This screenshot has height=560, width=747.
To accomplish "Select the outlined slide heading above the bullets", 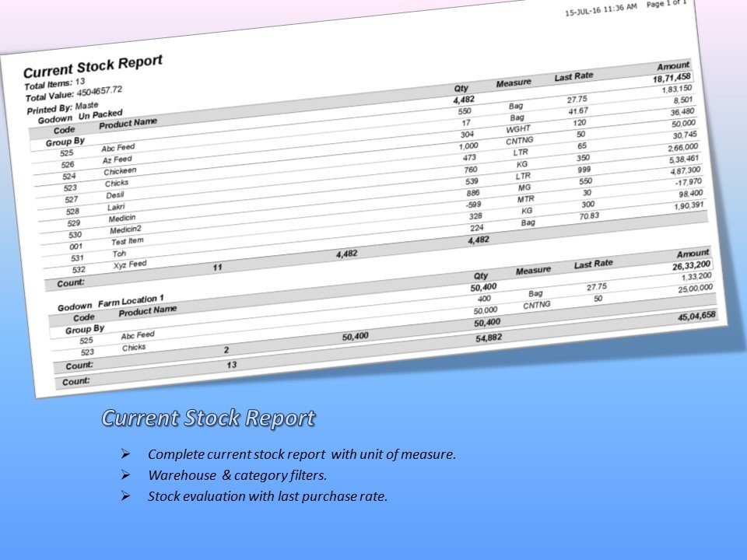I will (209, 418).
